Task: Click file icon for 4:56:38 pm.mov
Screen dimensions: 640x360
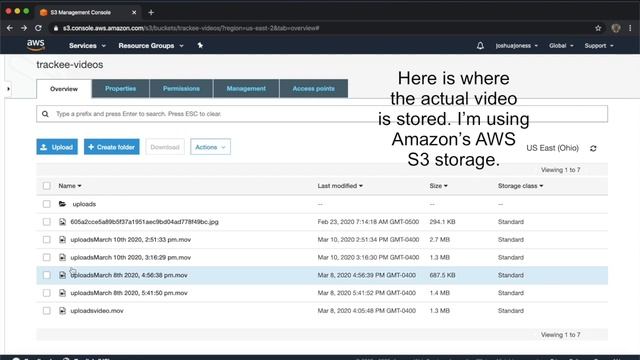Action: (x=62, y=275)
